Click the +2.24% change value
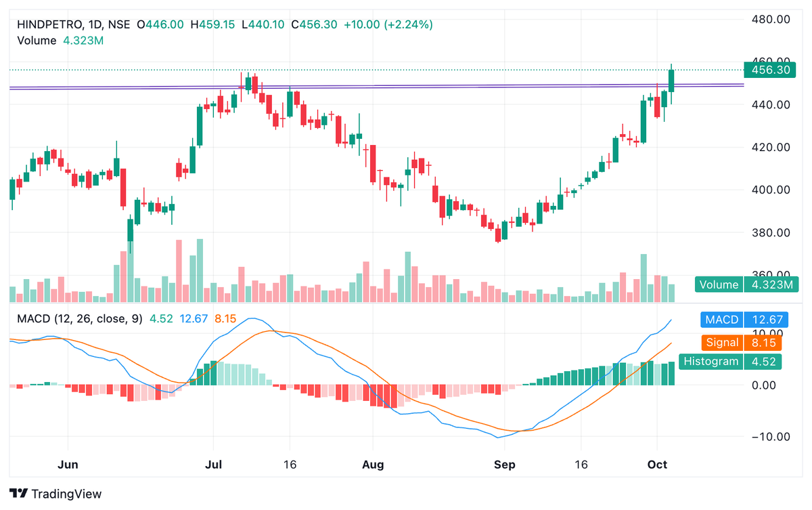Viewport: 812px width, 510px height. coord(409,24)
